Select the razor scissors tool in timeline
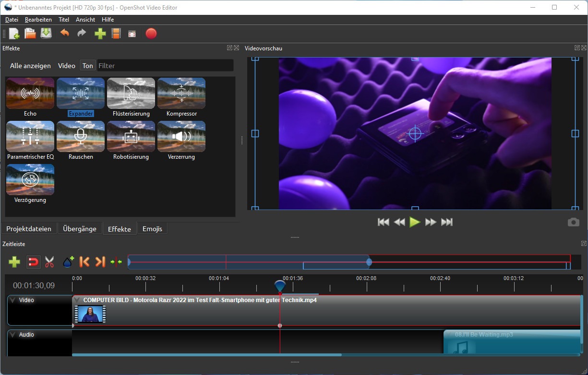Screen dimensions: 588x375 (x=49, y=262)
